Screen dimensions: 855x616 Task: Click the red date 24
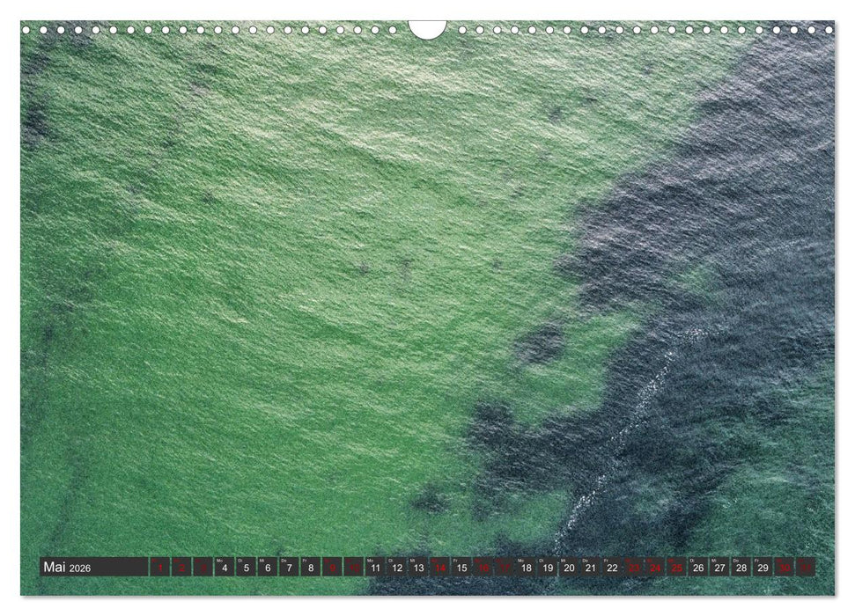[655, 568]
